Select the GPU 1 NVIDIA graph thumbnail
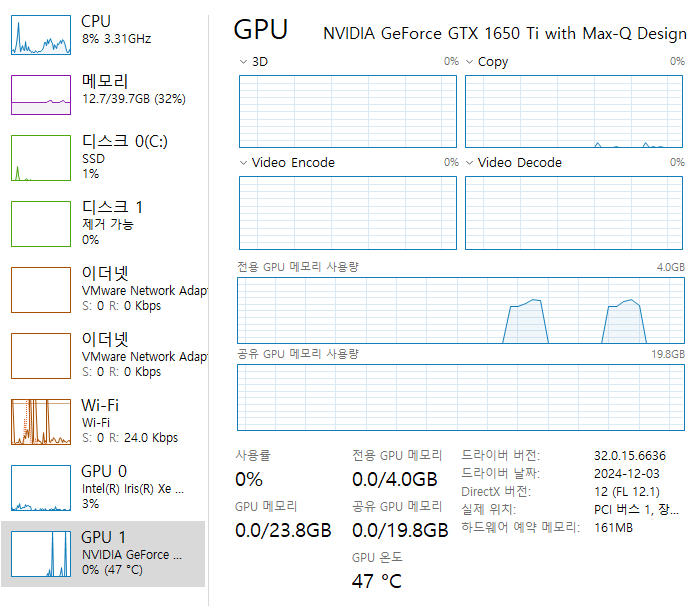 41,554
